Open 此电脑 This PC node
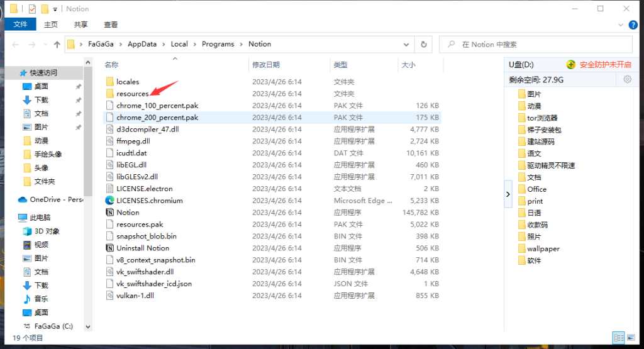The height and width of the screenshot is (349, 644). (x=35, y=218)
